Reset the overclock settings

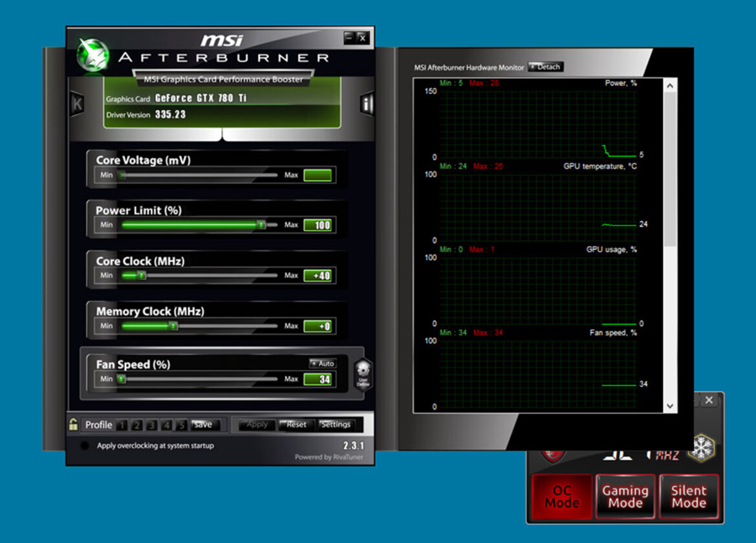[296, 425]
